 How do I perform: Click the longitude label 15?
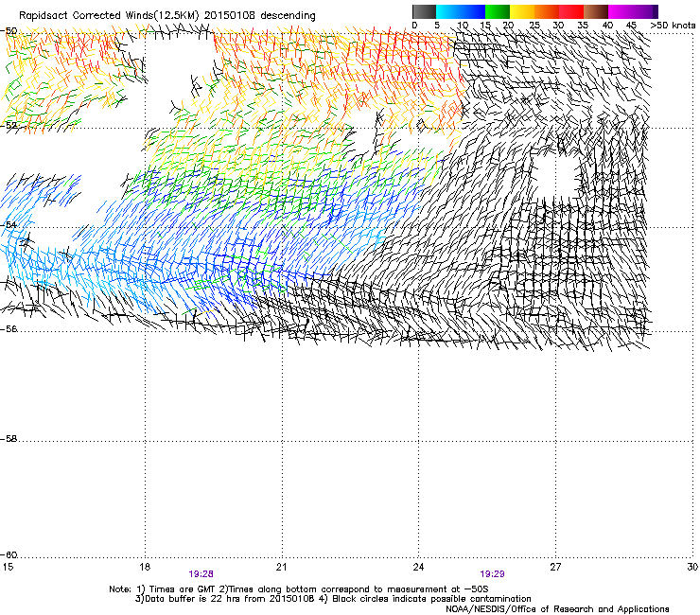(x=8, y=567)
